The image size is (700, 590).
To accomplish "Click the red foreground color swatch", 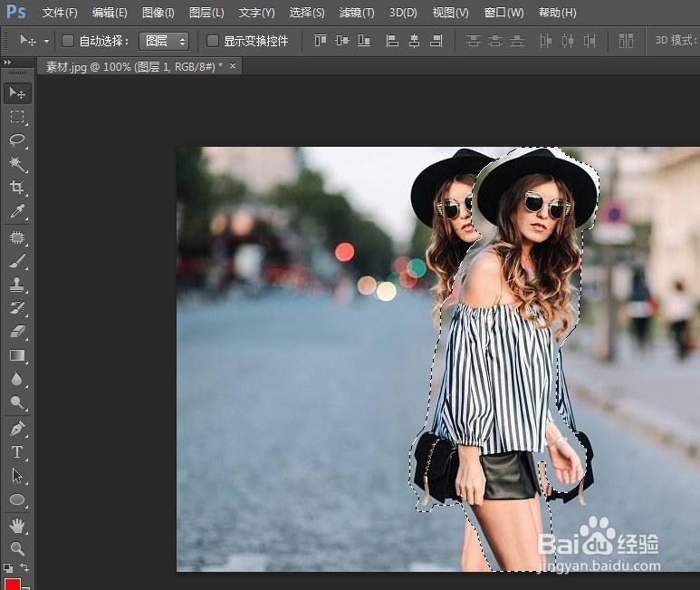I will (x=12, y=584).
